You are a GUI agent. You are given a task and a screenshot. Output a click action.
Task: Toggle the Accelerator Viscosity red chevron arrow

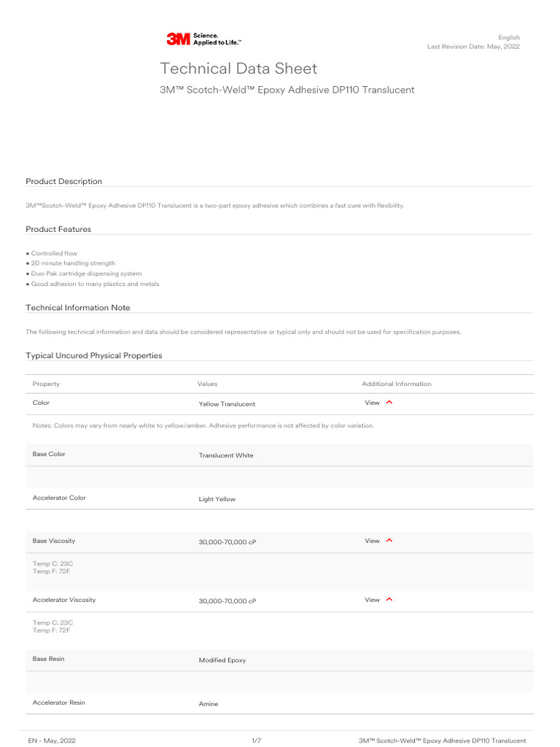tap(389, 600)
